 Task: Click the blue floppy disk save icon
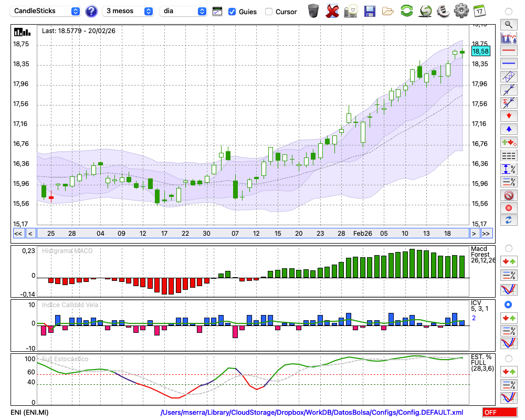(x=370, y=10)
